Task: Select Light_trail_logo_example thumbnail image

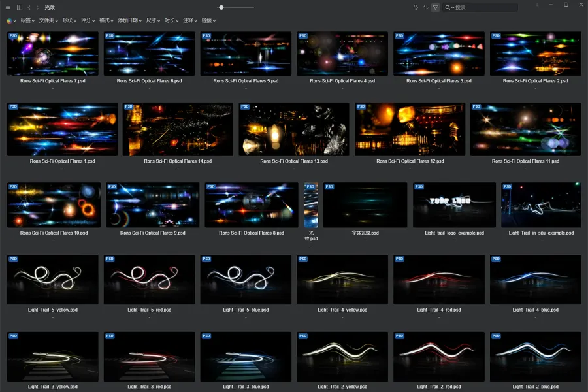Action: [454, 204]
